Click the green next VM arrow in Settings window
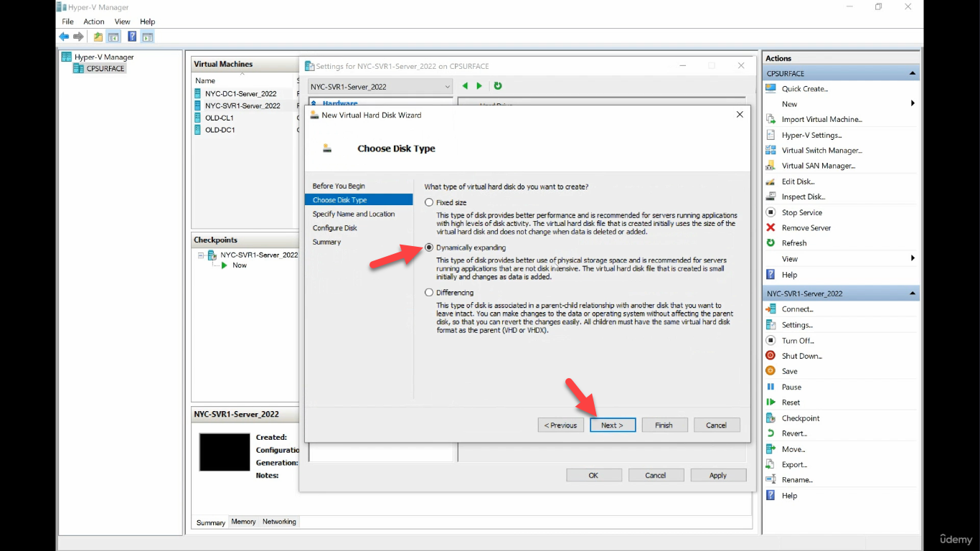 coord(479,86)
